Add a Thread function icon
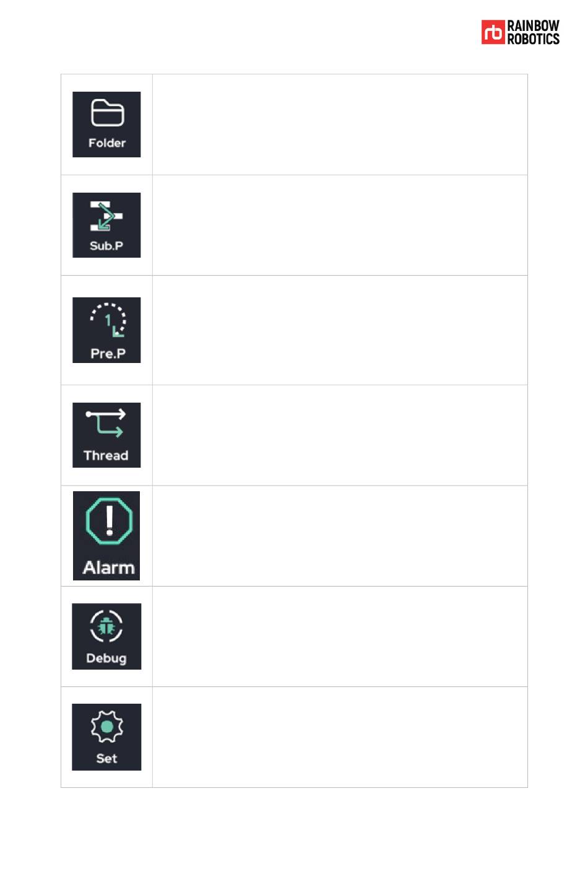This screenshot has height=879, width=588. point(106,435)
